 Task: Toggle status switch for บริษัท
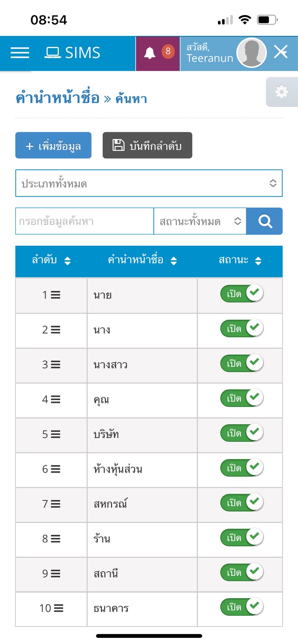click(x=241, y=433)
